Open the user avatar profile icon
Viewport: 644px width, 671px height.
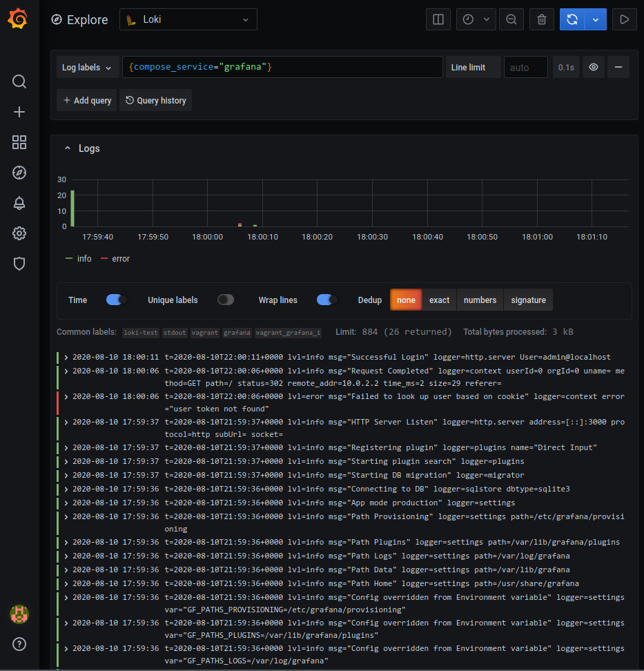19,614
